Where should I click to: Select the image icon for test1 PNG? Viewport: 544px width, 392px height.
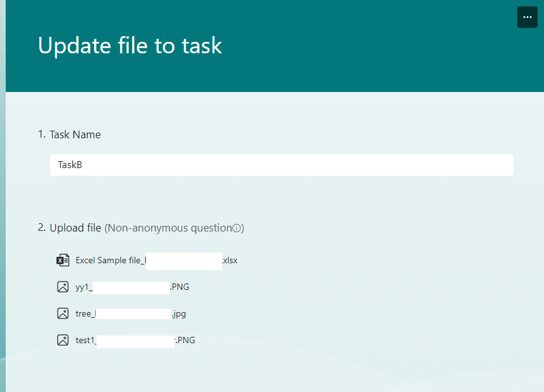pos(62,340)
